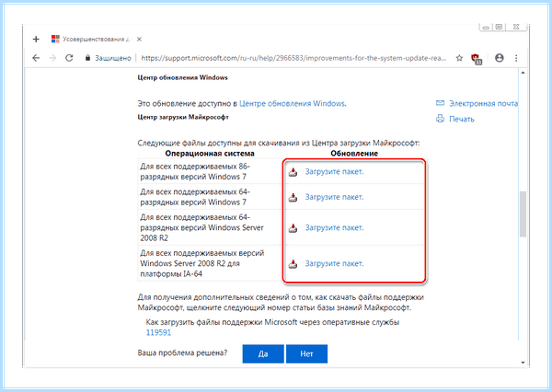Answer Нет to problem solved question
The image size is (552, 392).
[x=306, y=353]
